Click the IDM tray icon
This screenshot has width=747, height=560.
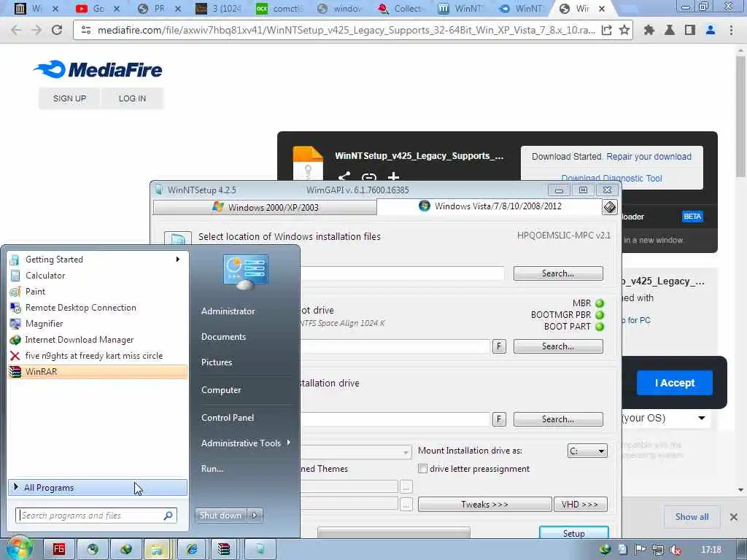tap(605, 550)
